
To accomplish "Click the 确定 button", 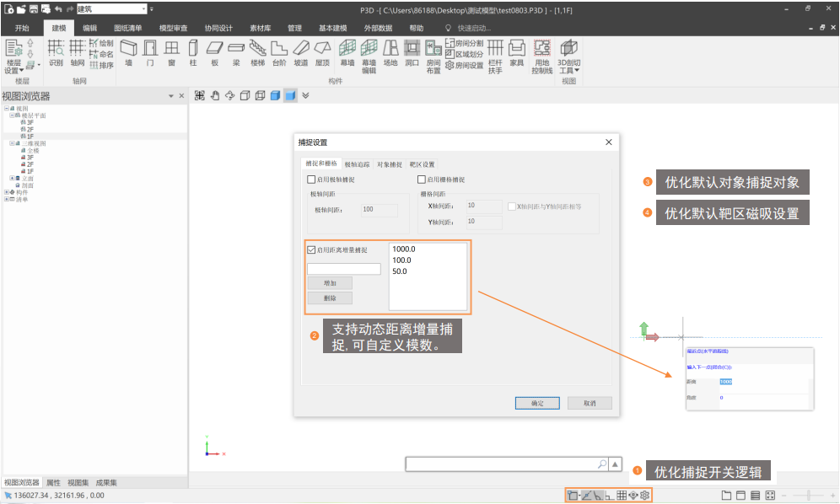I will (x=537, y=403).
